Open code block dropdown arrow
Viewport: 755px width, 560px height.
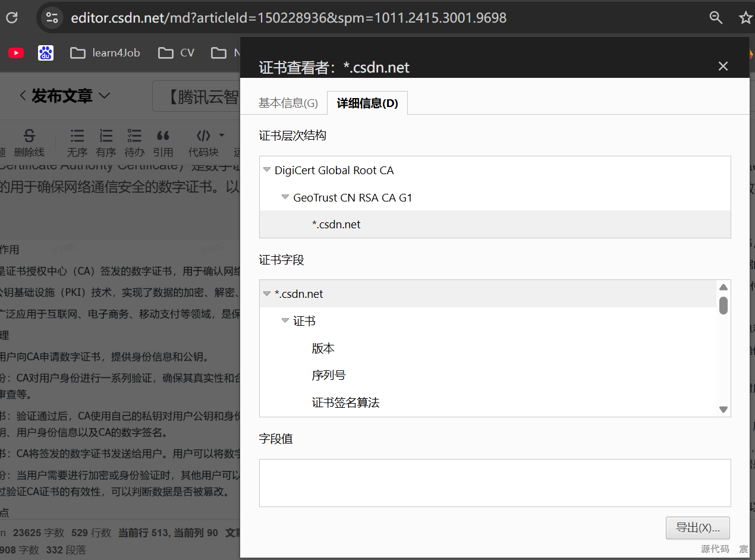point(222,135)
